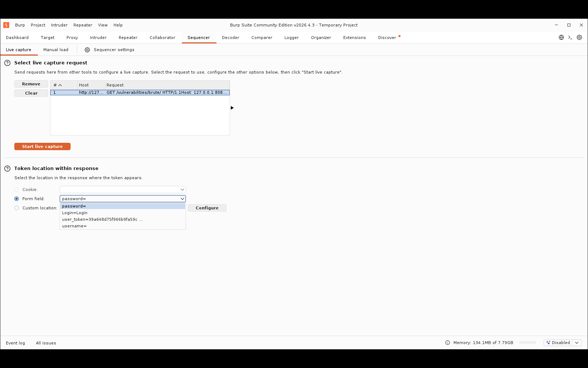Image resolution: width=588 pixels, height=368 pixels.
Task: Switch to the Comparer tab
Action: pos(262,38)
